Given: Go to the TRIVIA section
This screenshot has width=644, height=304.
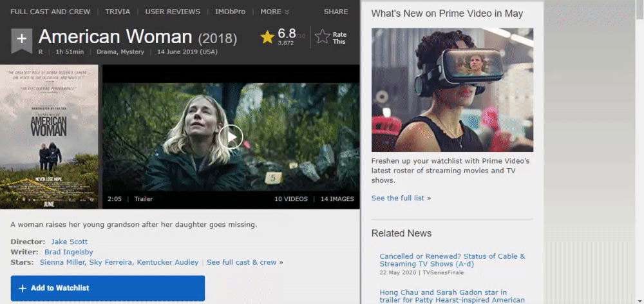Looking at the screenshot, I should pyautogui.click(x=117, y=12).
